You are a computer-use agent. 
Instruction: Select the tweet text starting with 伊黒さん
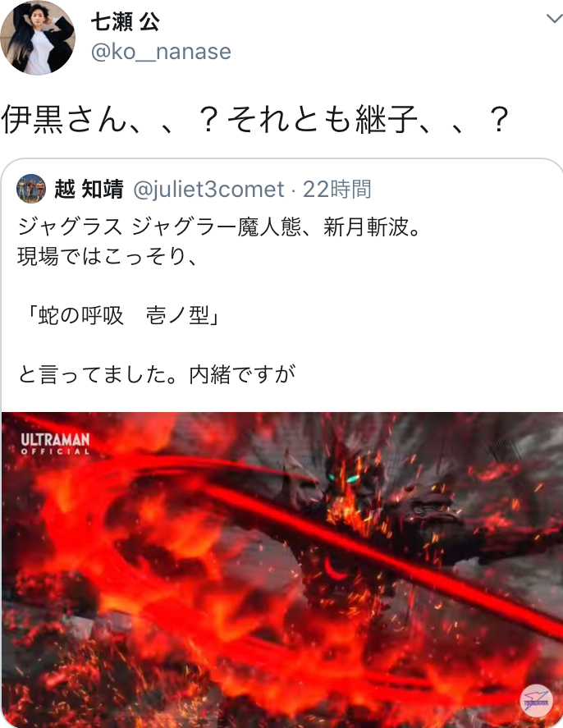pos(255,119)
